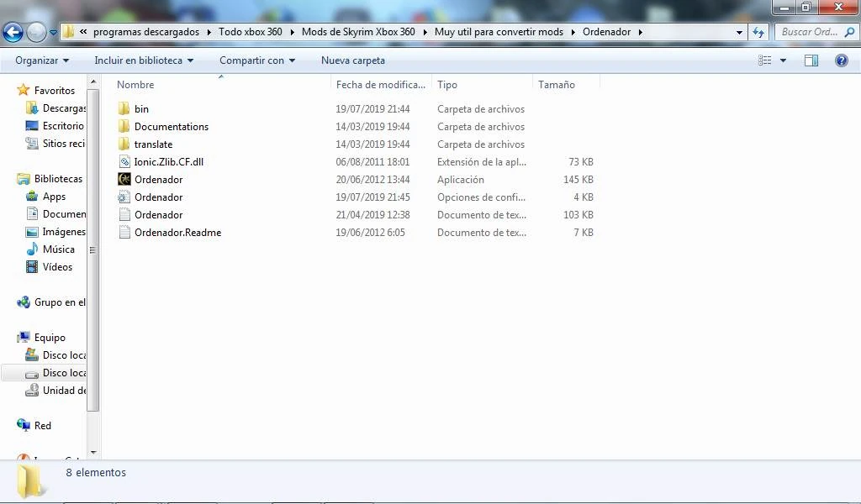The height and width of the screenshot is (504, 861).
Task: Focus the Buscar Ordenador search field
Action: pyautogui.click(x=816, y=33)
